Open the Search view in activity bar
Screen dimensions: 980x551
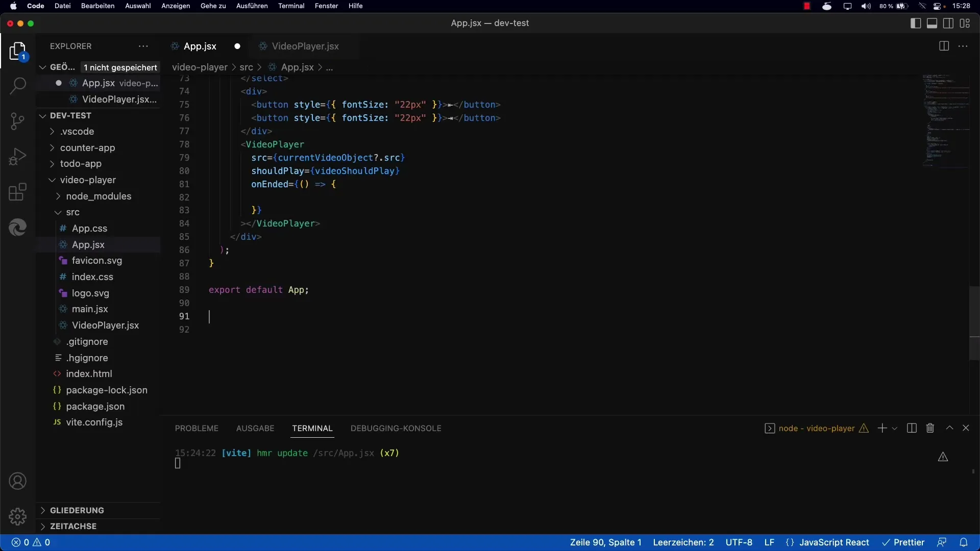click(x=18, y=86)
